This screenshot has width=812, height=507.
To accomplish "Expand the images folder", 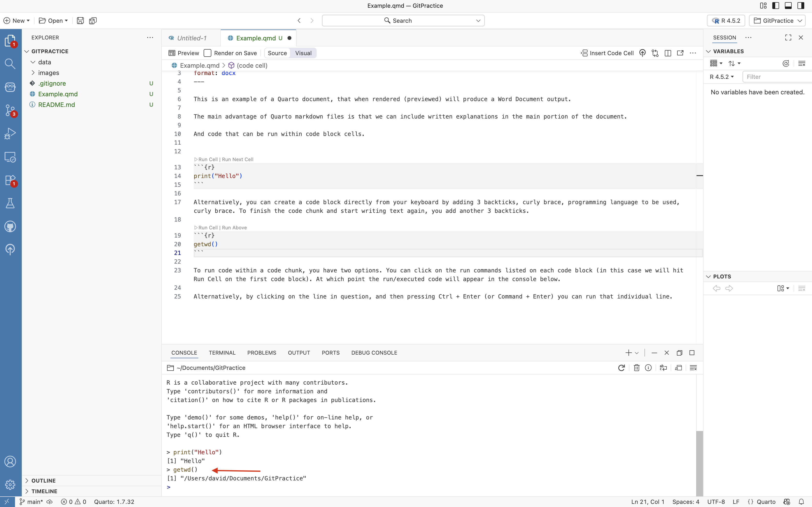I will (x=48, y=73).
